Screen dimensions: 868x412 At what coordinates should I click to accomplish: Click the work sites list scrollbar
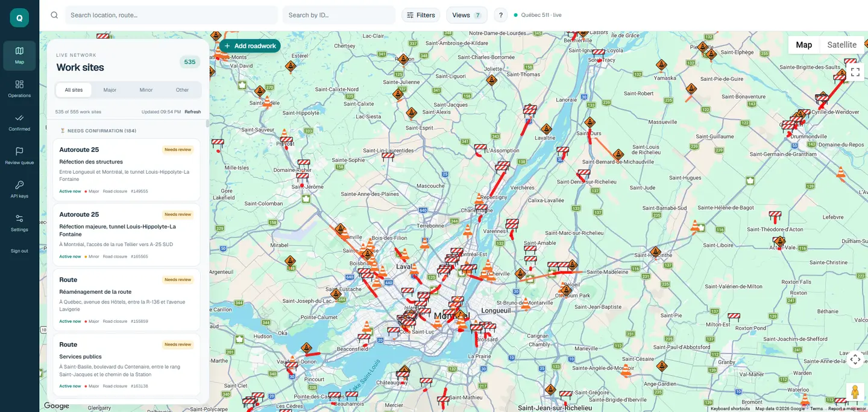tap(208, 123)
